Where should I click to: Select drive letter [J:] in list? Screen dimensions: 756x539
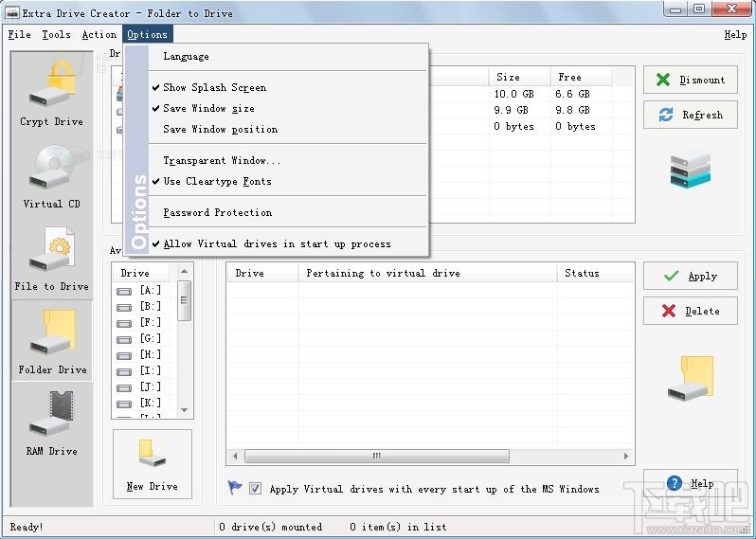pos(151,386)
